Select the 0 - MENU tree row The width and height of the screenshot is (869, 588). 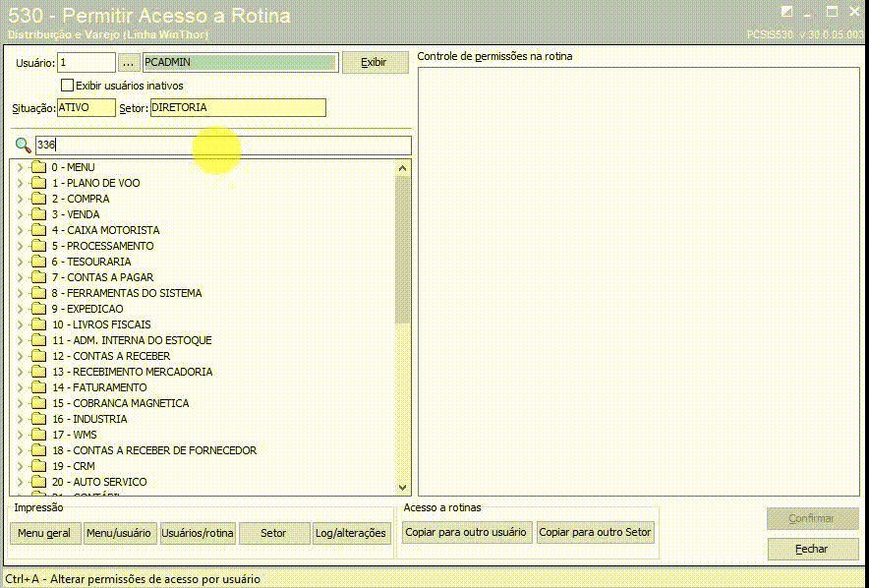[73, 167]
